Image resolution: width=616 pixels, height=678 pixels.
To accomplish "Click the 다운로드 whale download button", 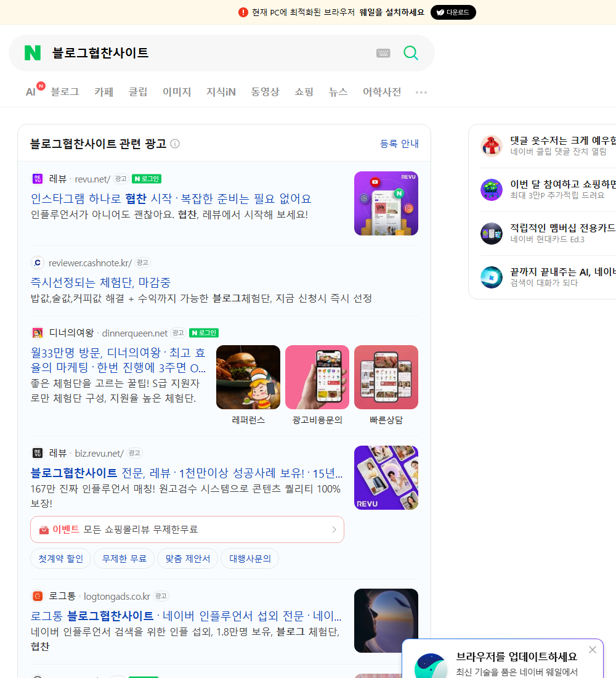I will (x=453, y=12).
